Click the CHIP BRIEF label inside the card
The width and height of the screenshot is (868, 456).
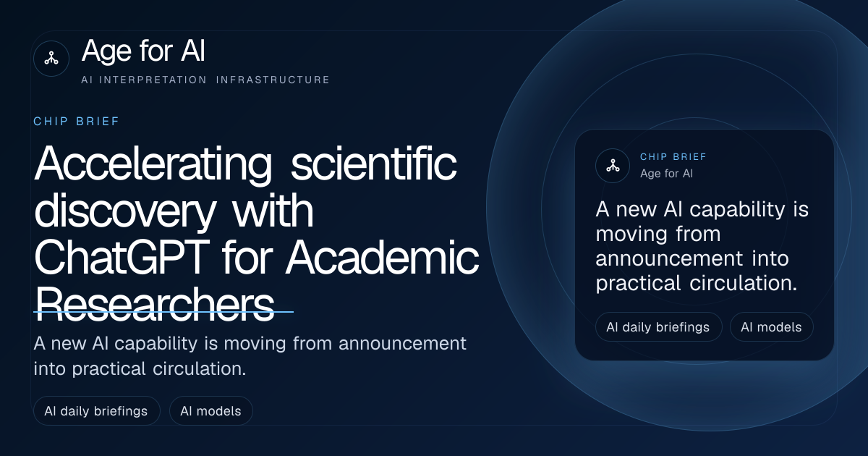tap(673, 157)
